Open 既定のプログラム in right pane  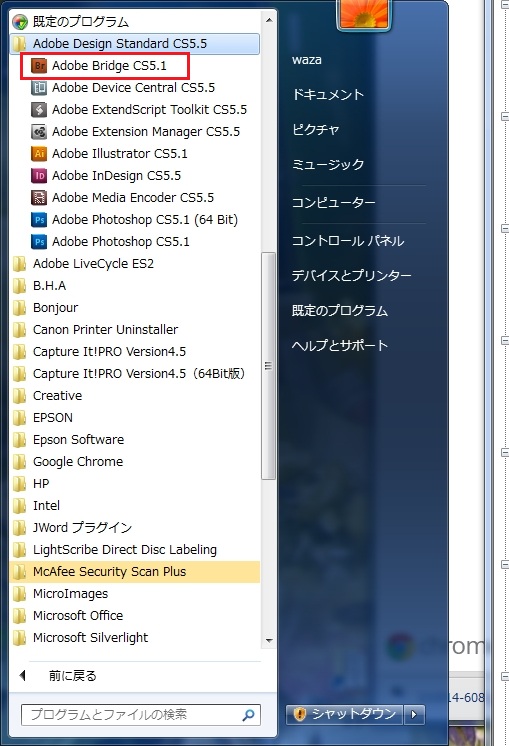pyautogui.click(x=340, y=310)
